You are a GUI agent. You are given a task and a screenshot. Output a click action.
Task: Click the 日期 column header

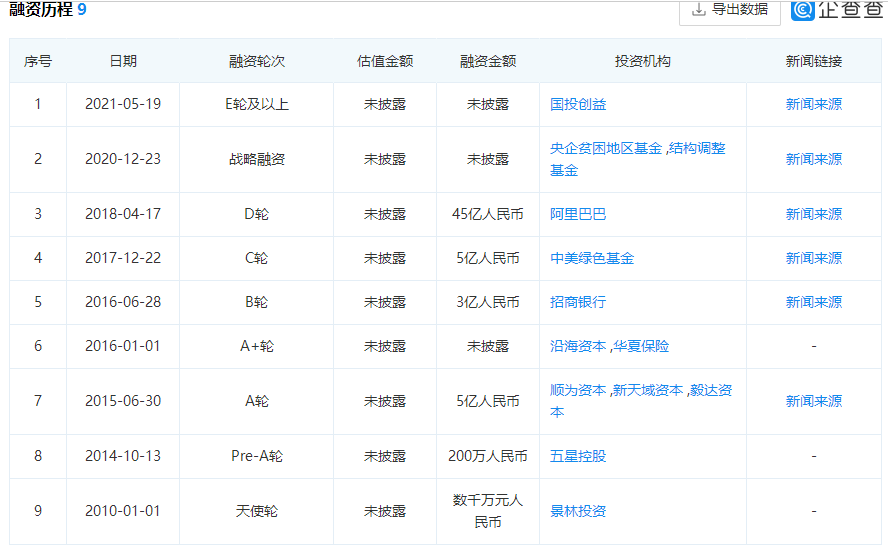click(123, 61)
